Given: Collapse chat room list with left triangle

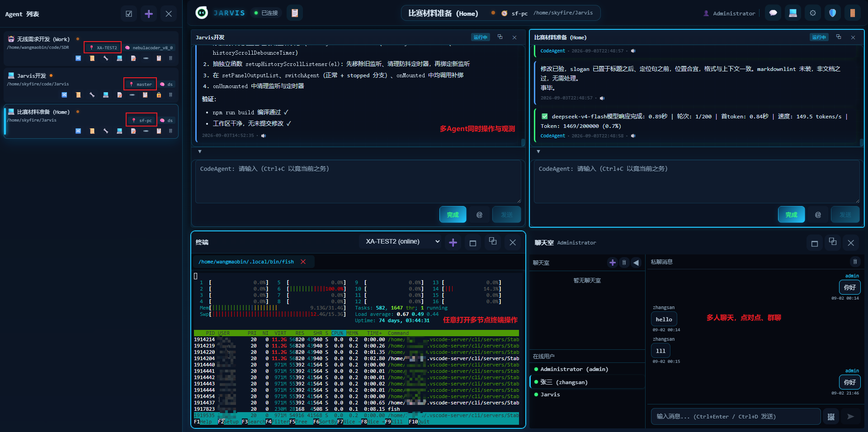Looking at the screenshot, I should [636, 263].
